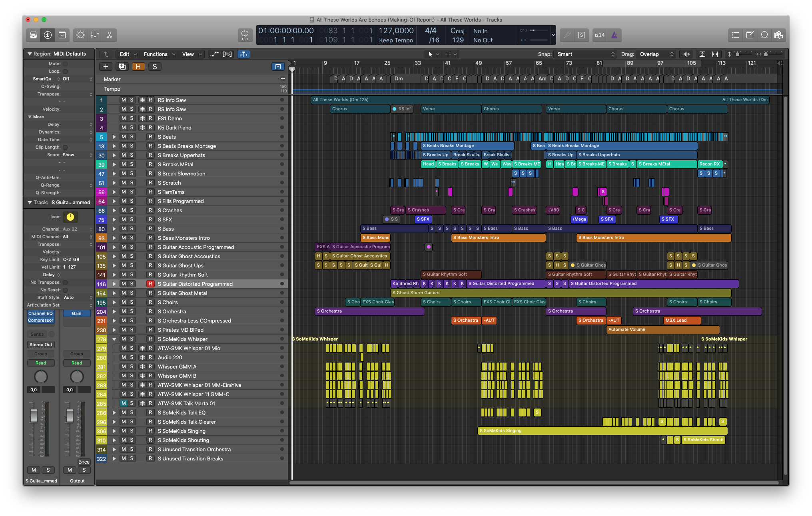This screenshot has width=812, height=516.
Task: Click the Bnce bounce button
Action: [84, 462]
